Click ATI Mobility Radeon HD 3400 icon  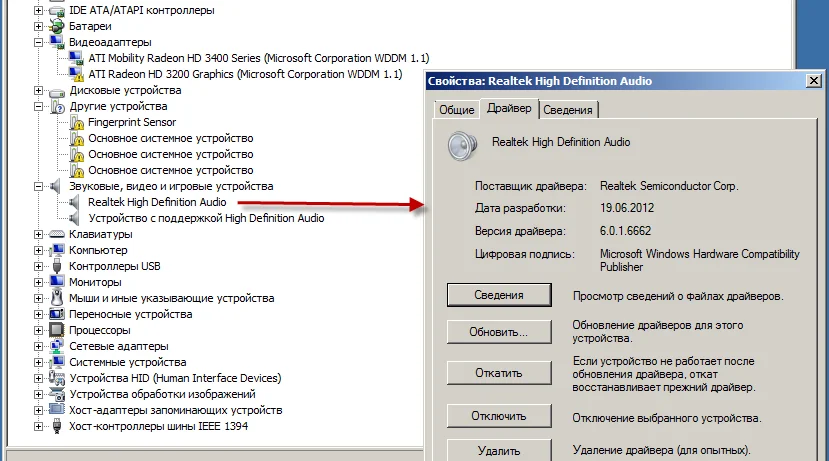76,58
